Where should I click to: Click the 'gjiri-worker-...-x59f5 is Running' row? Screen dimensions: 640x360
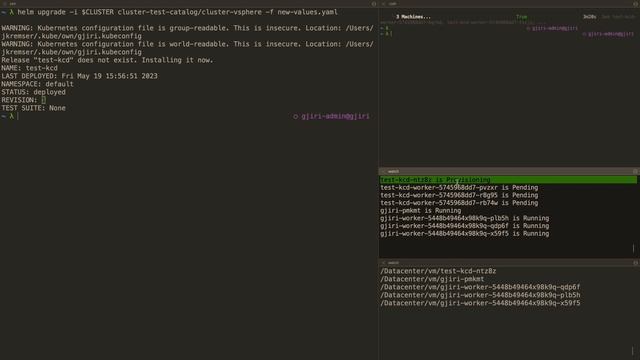tap(464, 234)
